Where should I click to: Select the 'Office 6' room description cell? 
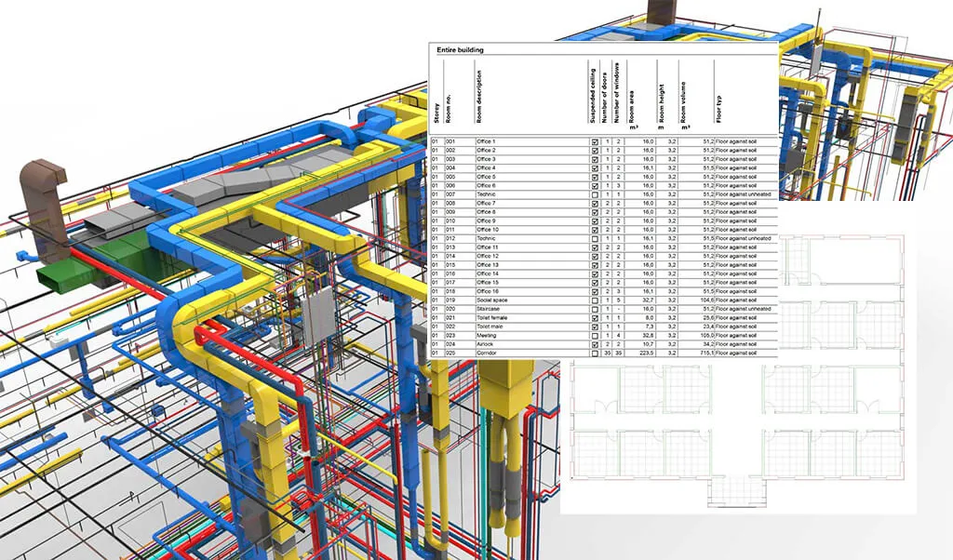(486, 186)
